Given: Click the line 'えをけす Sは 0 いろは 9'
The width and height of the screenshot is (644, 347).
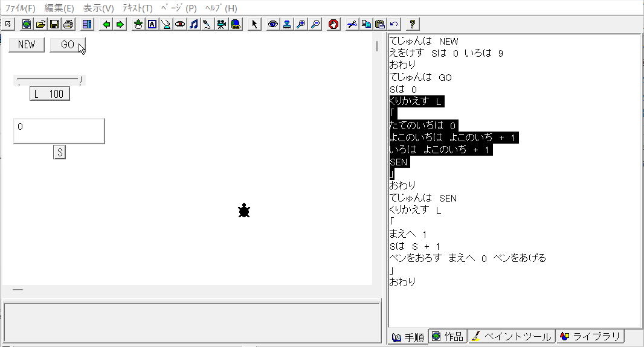Looking at the screenshot, I should point(446,53).
